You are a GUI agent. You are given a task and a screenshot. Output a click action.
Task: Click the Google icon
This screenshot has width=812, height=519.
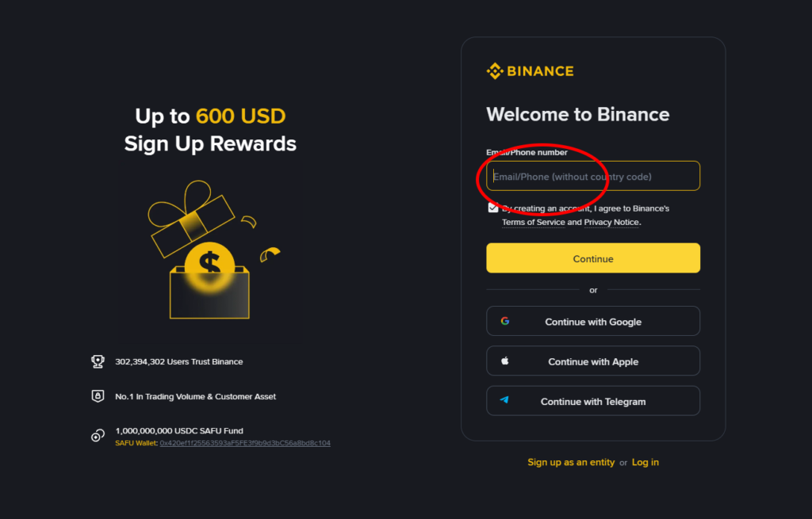point(504,322)
